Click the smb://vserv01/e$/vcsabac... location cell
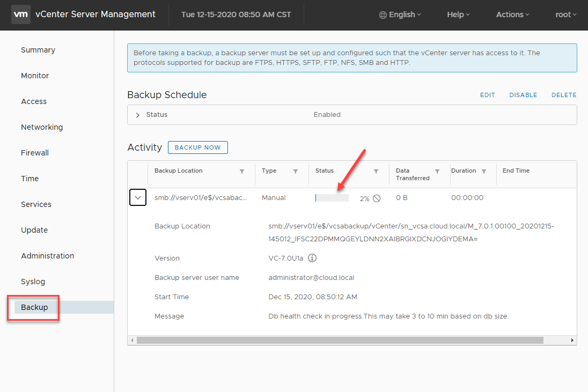This screenshot has width=588, height=392. coord(201,197)
